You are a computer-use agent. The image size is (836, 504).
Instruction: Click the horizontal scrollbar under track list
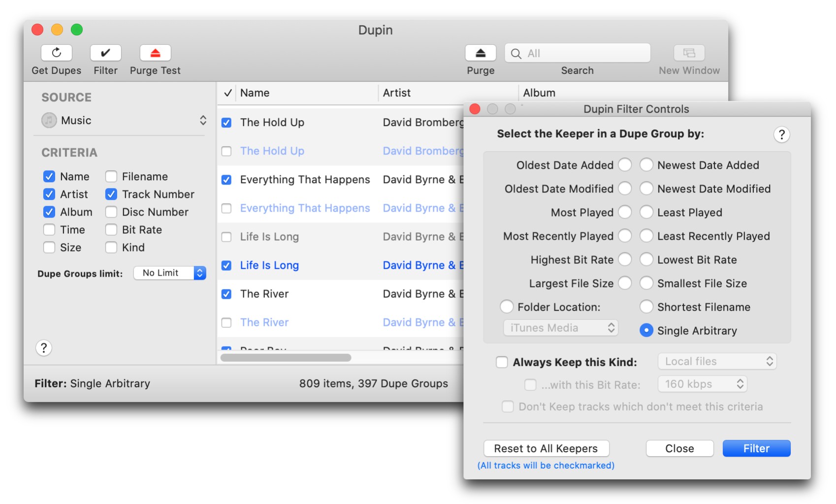pyautogui.click(x=286, y=358)
